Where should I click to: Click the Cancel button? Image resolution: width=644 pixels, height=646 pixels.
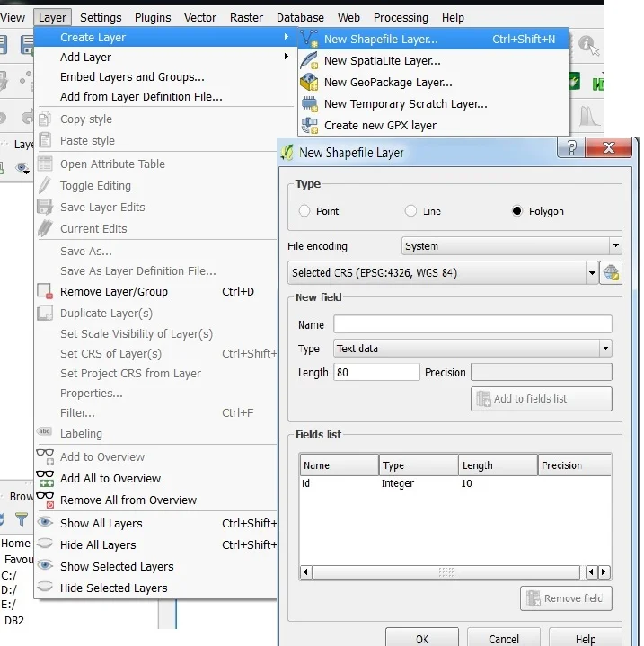coord(503,639)
